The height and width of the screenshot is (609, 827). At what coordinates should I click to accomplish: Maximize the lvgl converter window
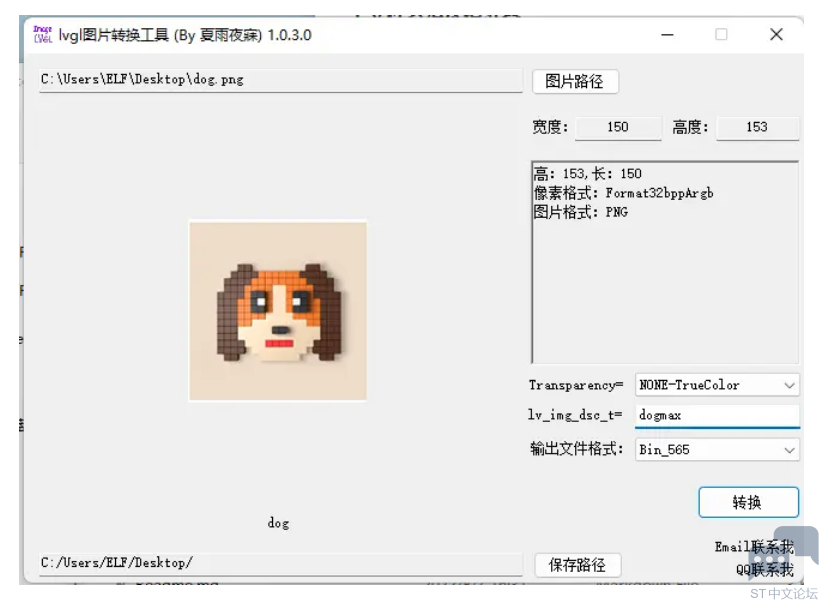(x=721, y=35)
